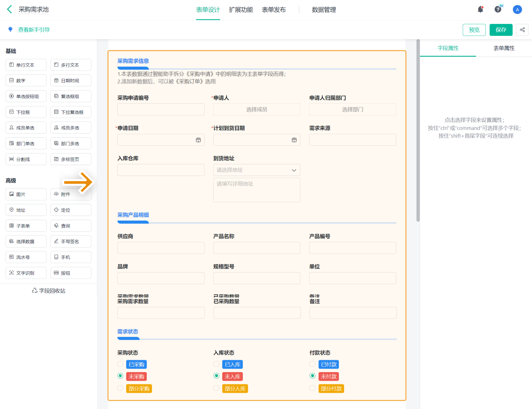Select the 部分入库 radio option
The image size is (532, 409).
[x=217, y=388]
